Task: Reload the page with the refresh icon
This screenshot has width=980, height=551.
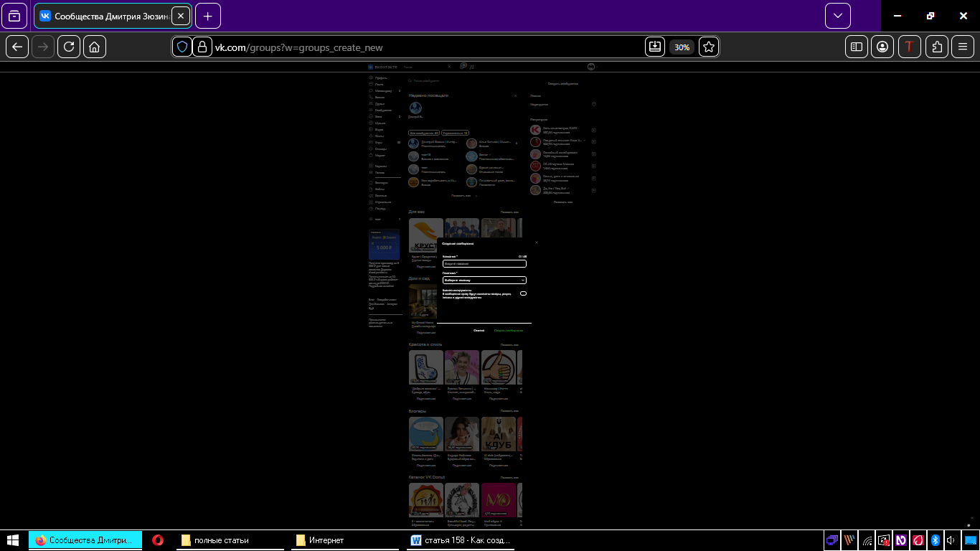Action: pos(69,47)
